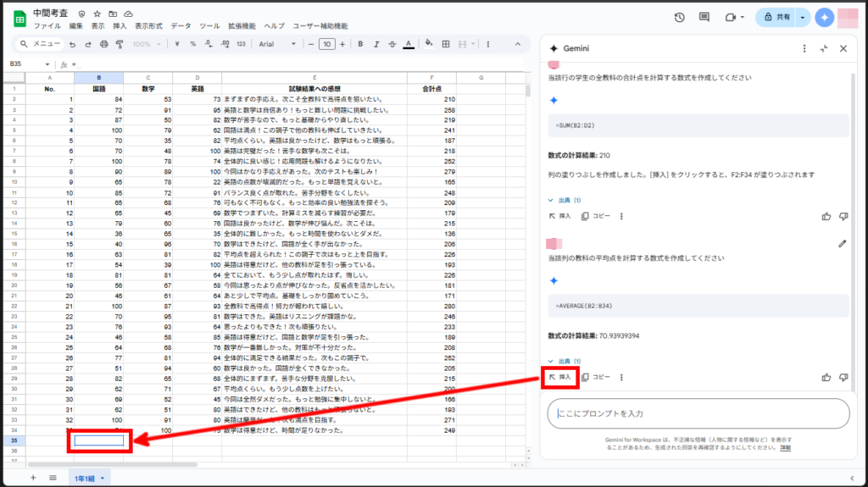The height and width of the screenshot is (487, 868).
Task: Open the zoom 100% dropdown
Action: 146,44
